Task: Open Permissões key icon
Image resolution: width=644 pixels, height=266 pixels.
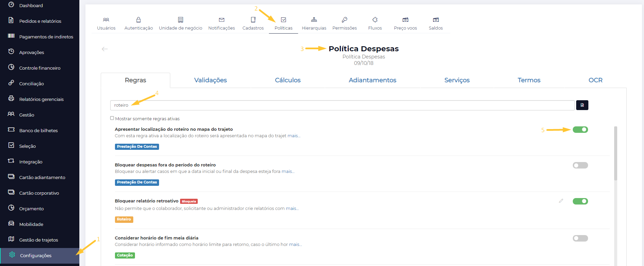Action: pos(345,20)
